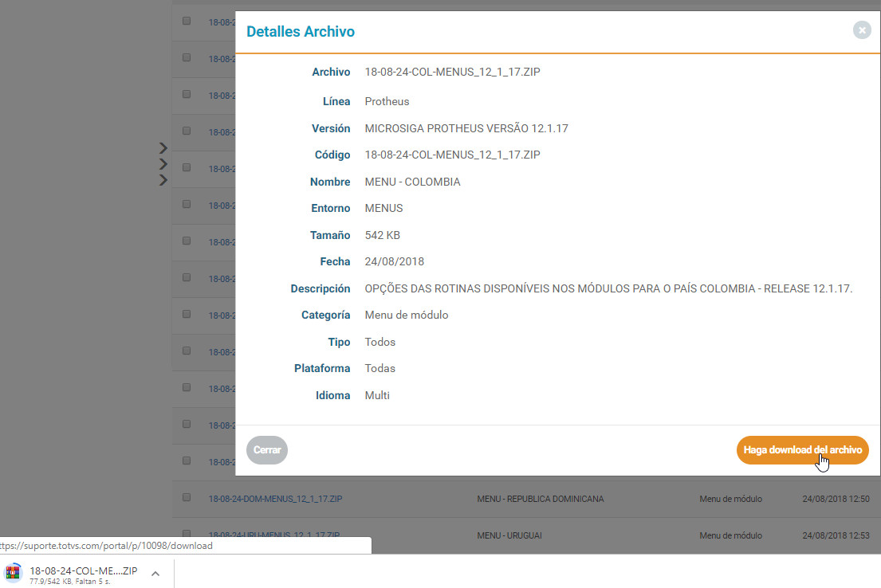Click the Archivo filename value in dialog
This screenshot has height=588, width=881.
click(x=452, y=72)
